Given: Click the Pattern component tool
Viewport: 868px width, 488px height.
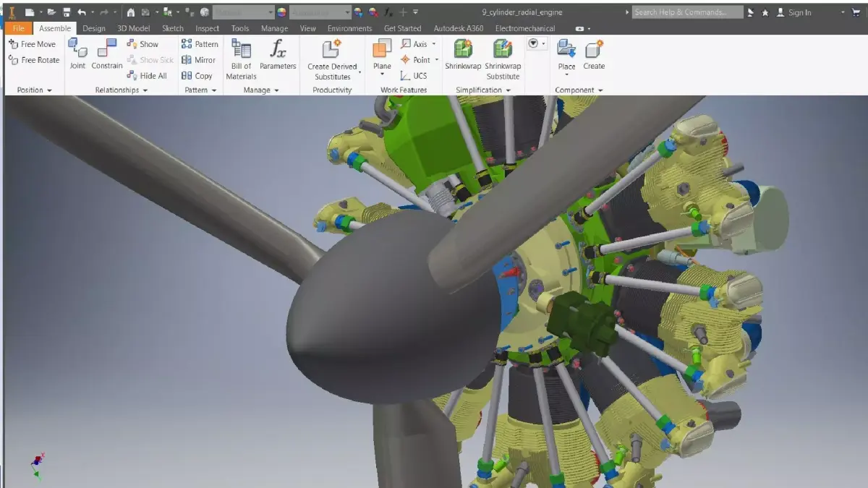Looking at the screenshot, I should pyautogui.click(x=200, y=44).
